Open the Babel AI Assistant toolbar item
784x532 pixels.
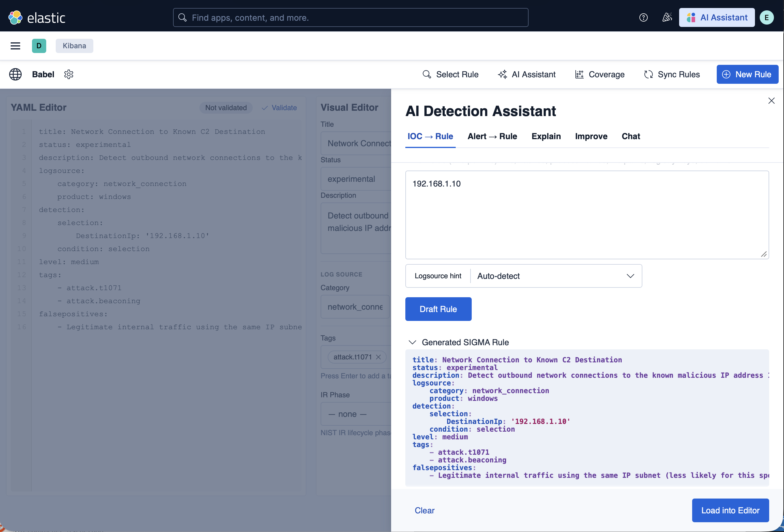527,74
